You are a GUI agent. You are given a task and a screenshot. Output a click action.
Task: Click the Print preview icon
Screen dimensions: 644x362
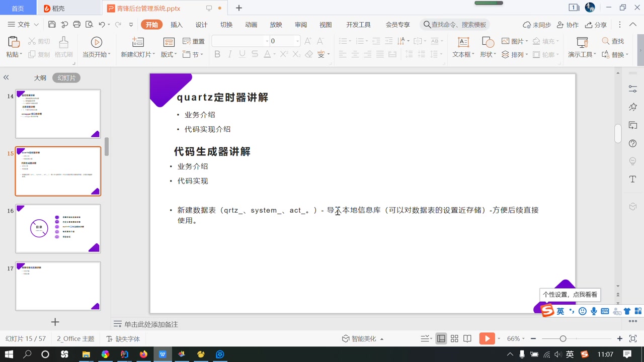[89, 25]
